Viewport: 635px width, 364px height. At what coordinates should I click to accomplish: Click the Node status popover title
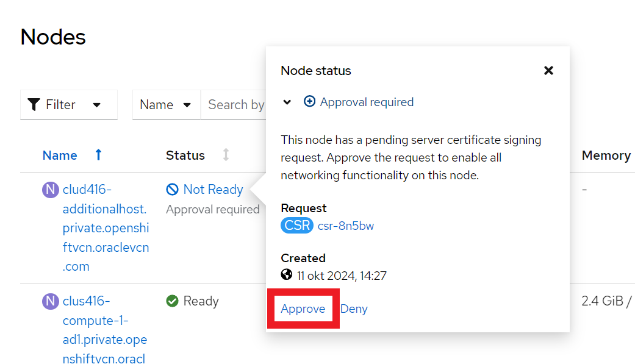[316, 71]
